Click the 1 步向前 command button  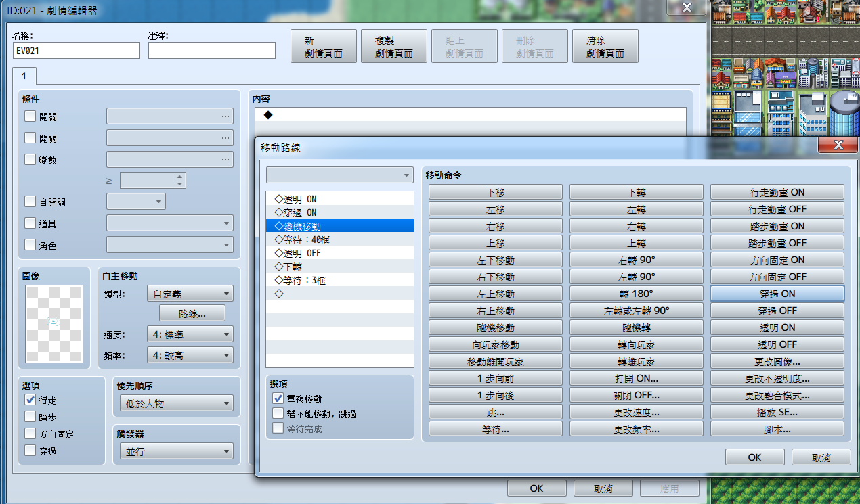pos(496,378)
